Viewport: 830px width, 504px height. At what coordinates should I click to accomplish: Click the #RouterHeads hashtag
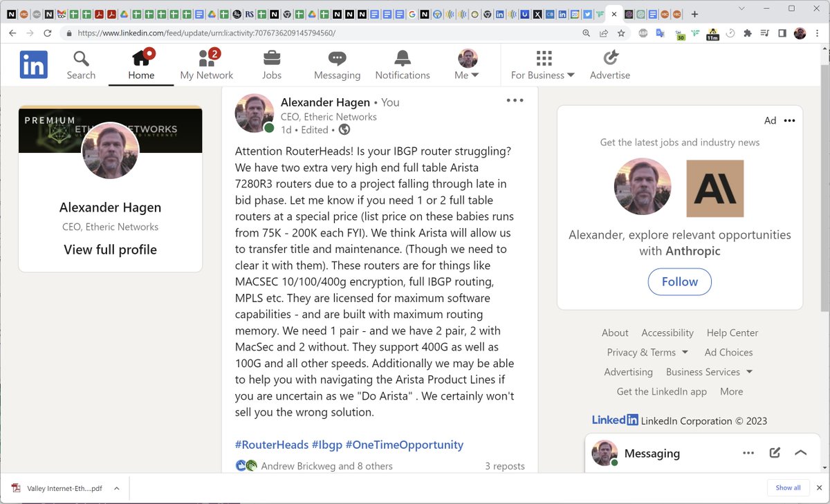click(272, 445)
